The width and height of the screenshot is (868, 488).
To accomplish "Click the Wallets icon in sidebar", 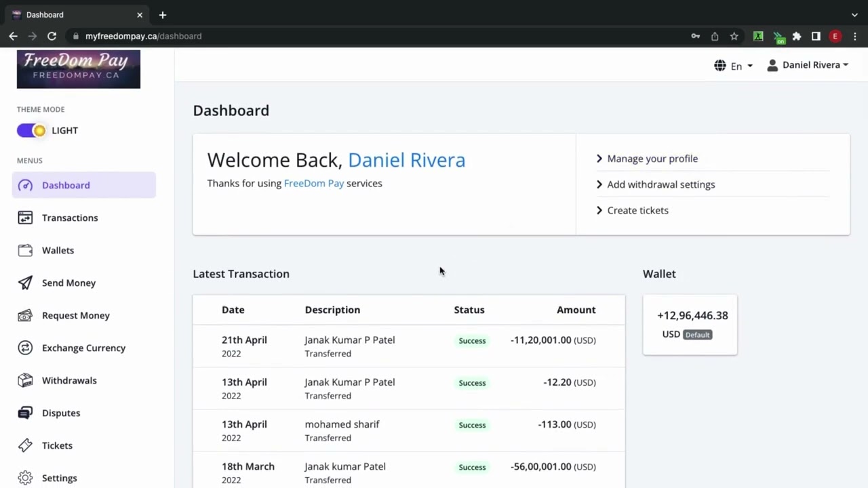I will coord(25,250).
